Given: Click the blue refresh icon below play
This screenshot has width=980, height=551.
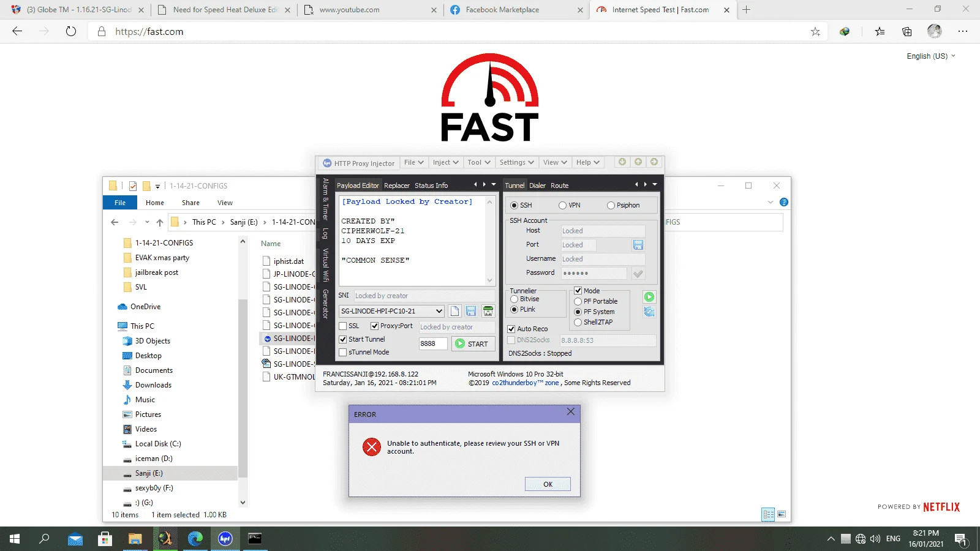Looking at the screenshot, I should click(649, 312).
